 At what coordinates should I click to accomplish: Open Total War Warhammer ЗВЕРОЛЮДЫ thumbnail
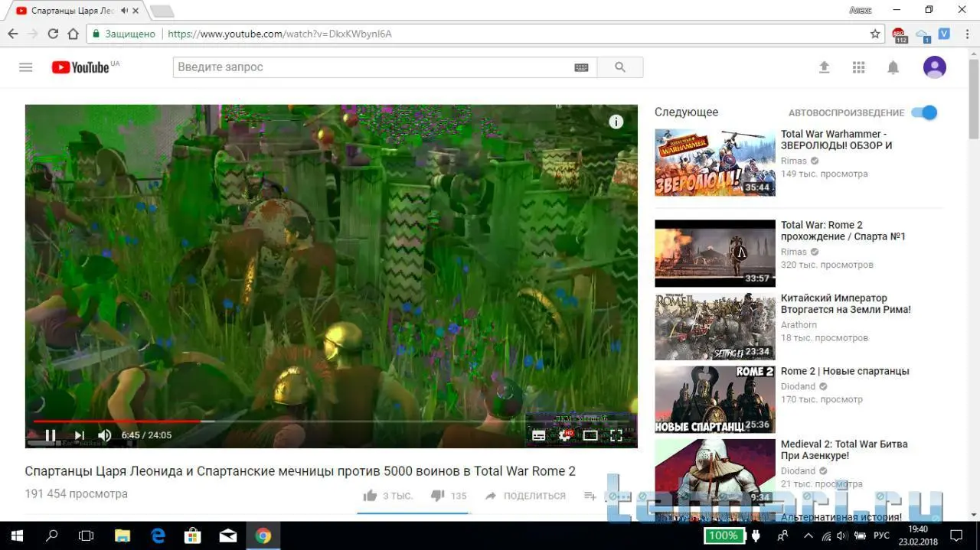tap(715, 162)
